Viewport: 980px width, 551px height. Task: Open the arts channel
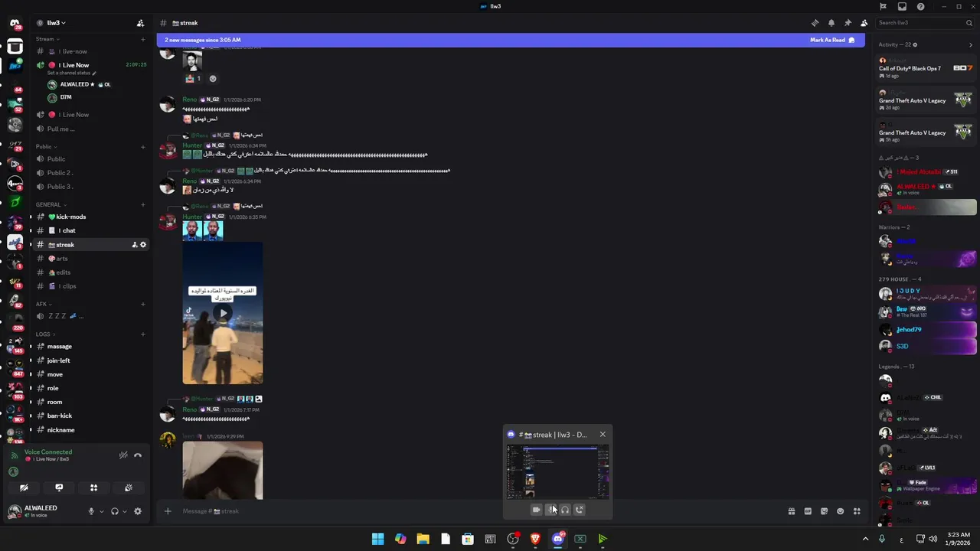pos(90,259)
